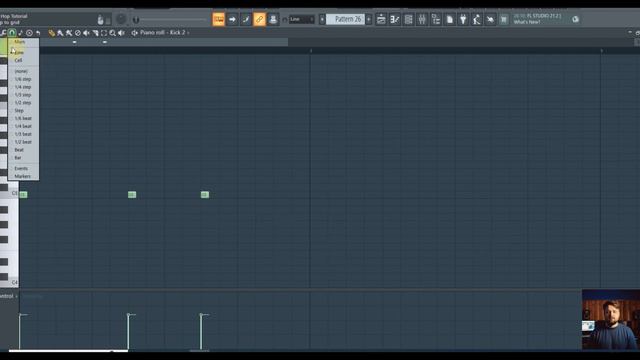Open the Piano roll view icon
The height and width of the screenshot is (360, 640).
395,19
